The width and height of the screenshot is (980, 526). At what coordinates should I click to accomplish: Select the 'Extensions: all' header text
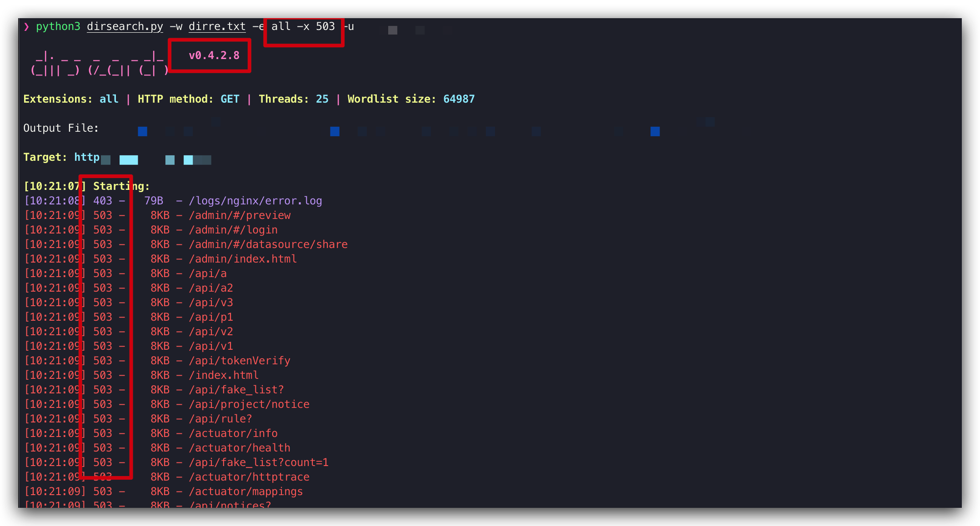[x=70, y=99]
